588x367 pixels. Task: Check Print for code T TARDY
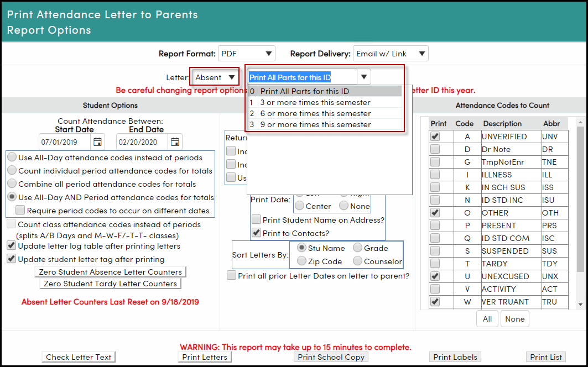[x=435, y=264]
